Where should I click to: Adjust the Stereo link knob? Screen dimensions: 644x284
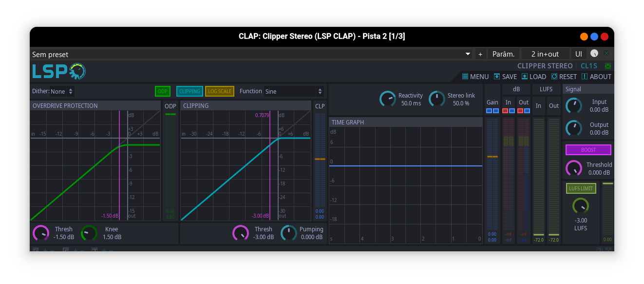tap(437, 99)
